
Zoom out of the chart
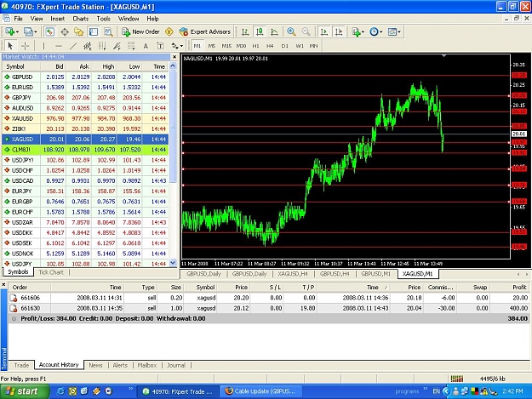point(306,31)
